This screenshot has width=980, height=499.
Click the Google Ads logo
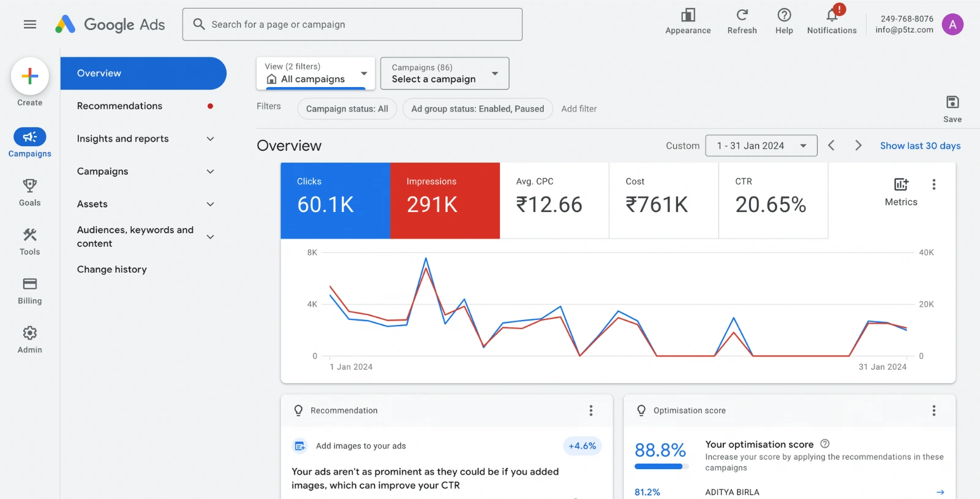click(x=110, y=25)
